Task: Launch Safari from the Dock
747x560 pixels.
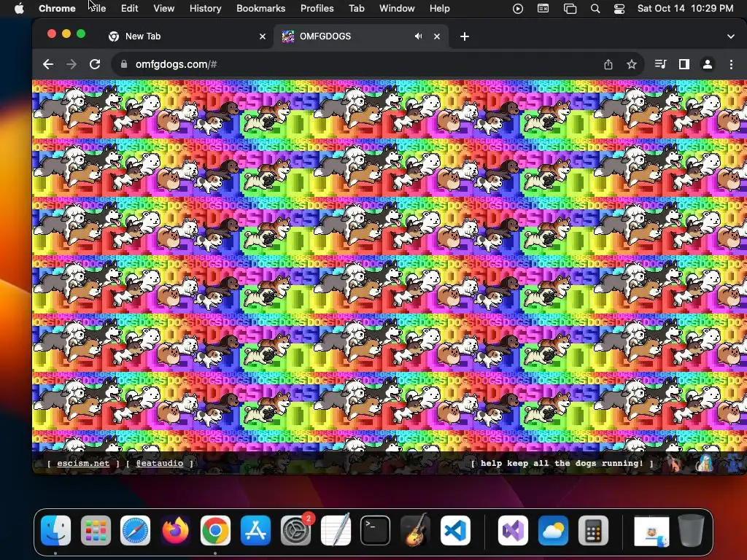Action: (135, 531)
